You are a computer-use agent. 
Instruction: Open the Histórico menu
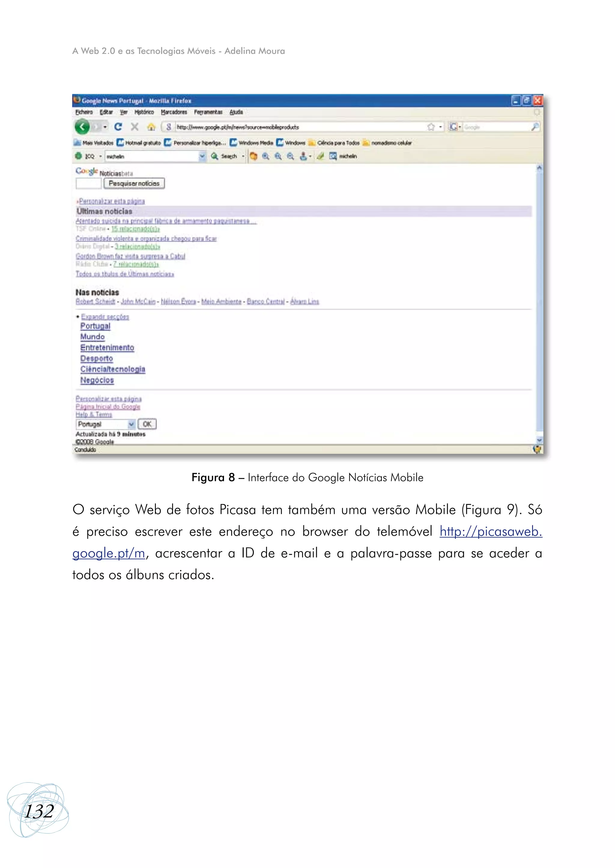pos(144,112)
